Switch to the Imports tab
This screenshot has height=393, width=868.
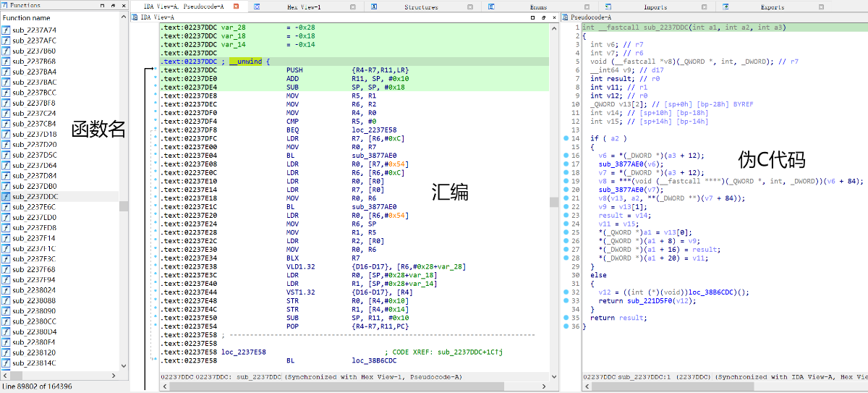655,7
